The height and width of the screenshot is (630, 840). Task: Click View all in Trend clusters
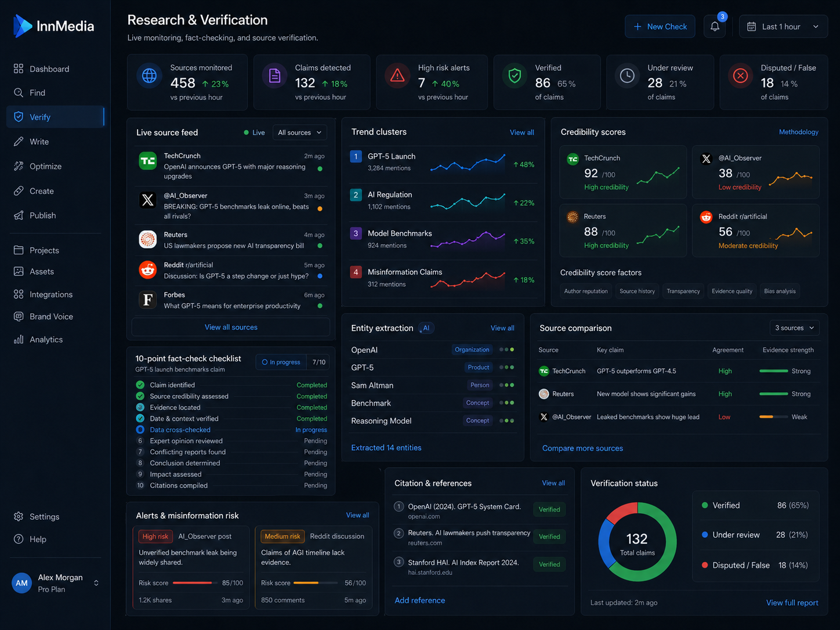tap(522, 133)
